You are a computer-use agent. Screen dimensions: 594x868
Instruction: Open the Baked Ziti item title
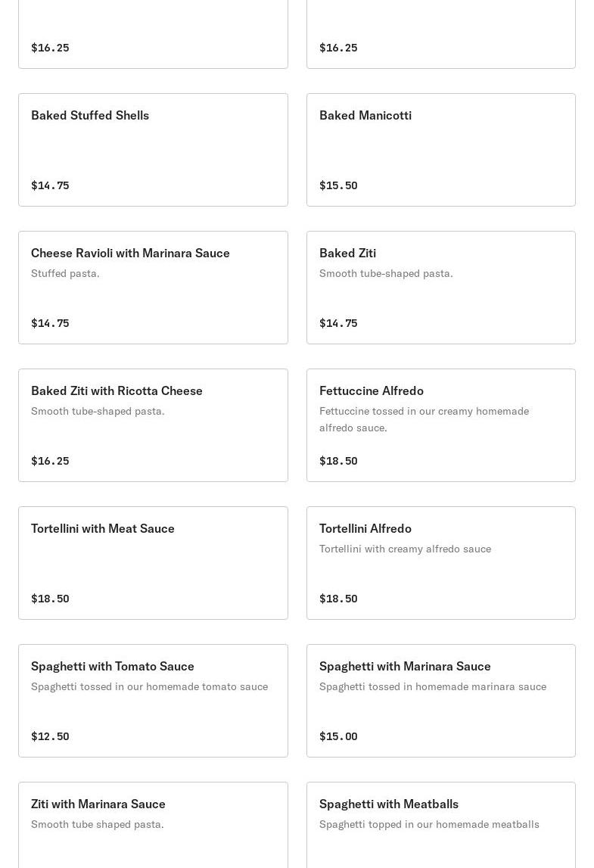coord(347,254)
